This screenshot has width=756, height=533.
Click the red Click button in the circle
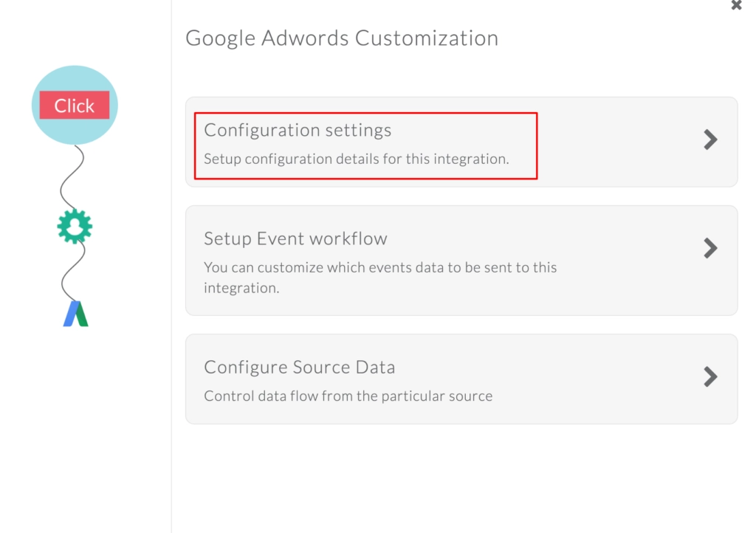[x=74, y=105]
